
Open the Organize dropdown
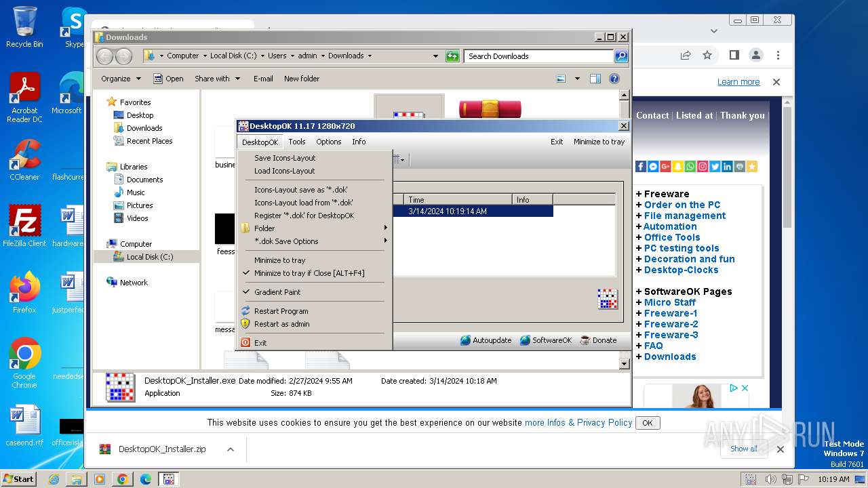[x=121, y=79]
